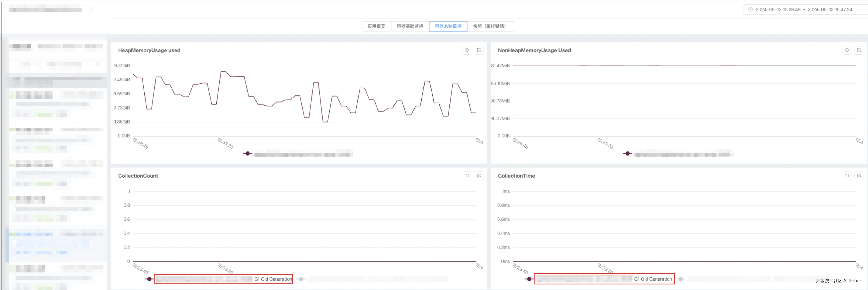
Task: Click refresh icon on HeapMemoryUsage used chart
Action: [467, 51]
